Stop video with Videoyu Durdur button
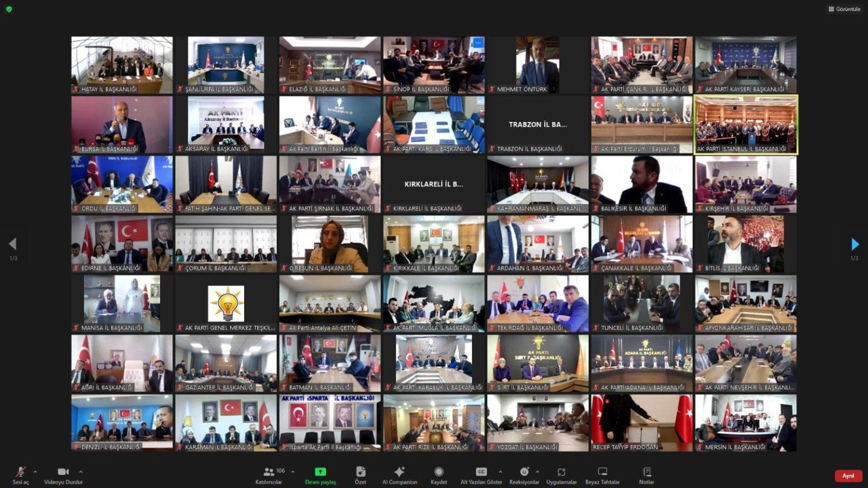The image size is (868, 488). (63, 476)
